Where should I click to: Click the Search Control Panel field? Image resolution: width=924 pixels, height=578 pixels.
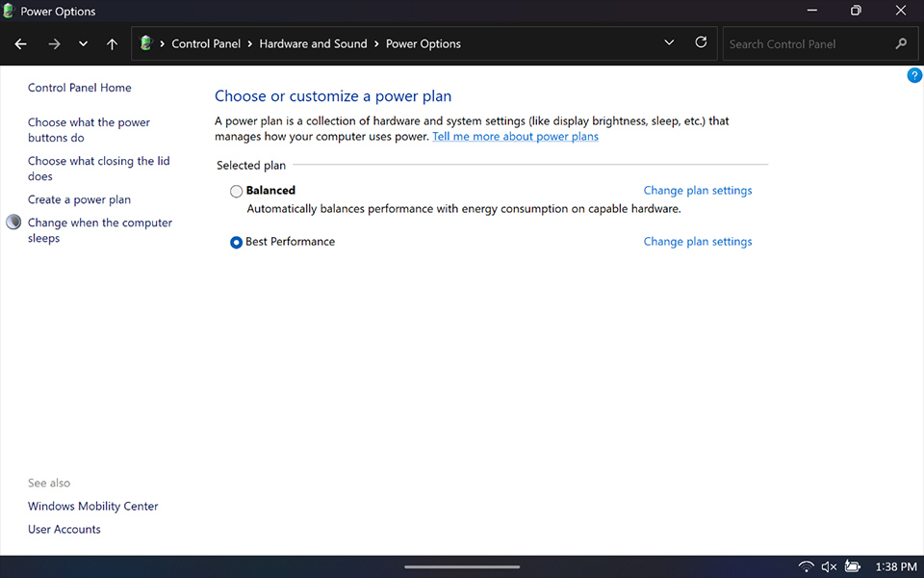(x=808, y=44)
